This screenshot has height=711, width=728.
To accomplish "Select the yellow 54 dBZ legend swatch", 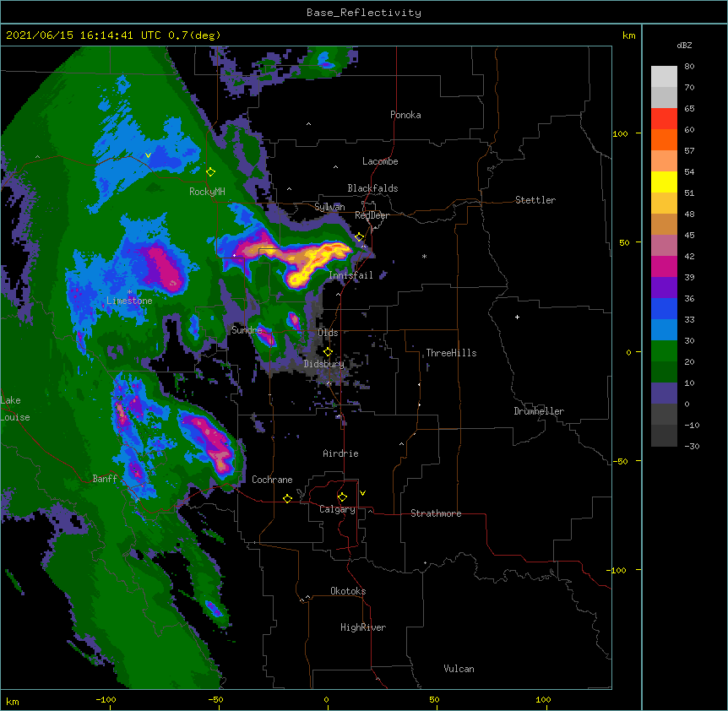I will (664, 182).
